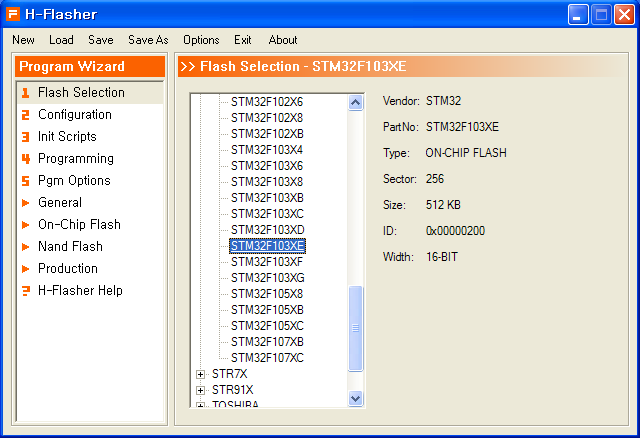This screenshot has width=640, height=438.
Task: Click the Type value ON-CHIP FLASH
Action: point(466,153)
